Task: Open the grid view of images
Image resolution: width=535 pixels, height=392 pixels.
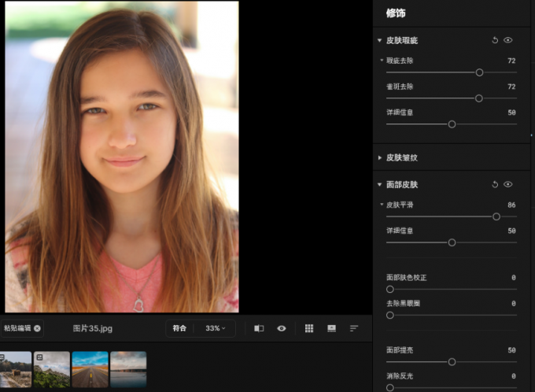Action: click(309, 328)
